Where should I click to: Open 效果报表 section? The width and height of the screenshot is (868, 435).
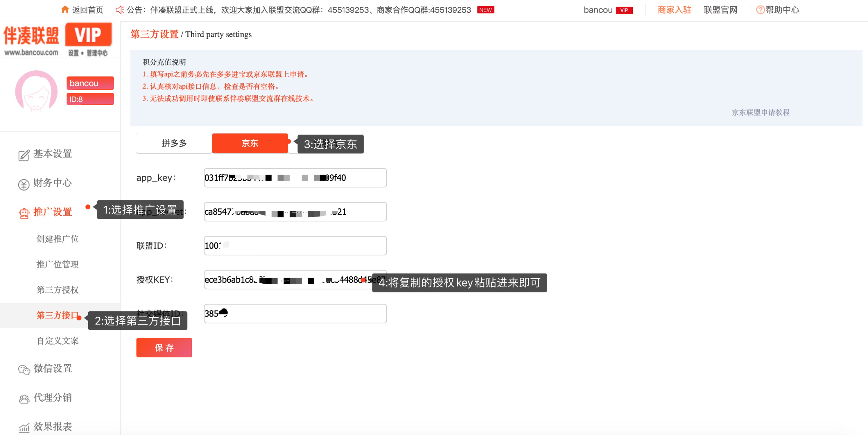pyautogui.click(x=52, y=427)
